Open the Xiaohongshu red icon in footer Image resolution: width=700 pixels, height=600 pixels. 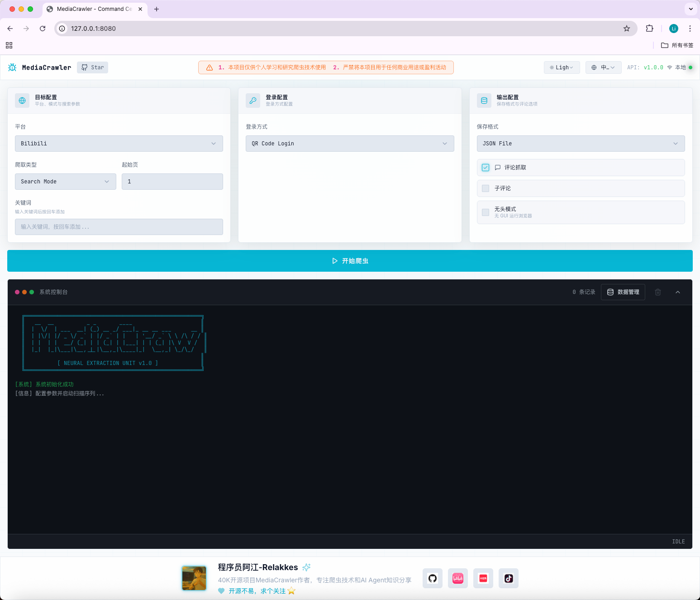coord(483,578)
